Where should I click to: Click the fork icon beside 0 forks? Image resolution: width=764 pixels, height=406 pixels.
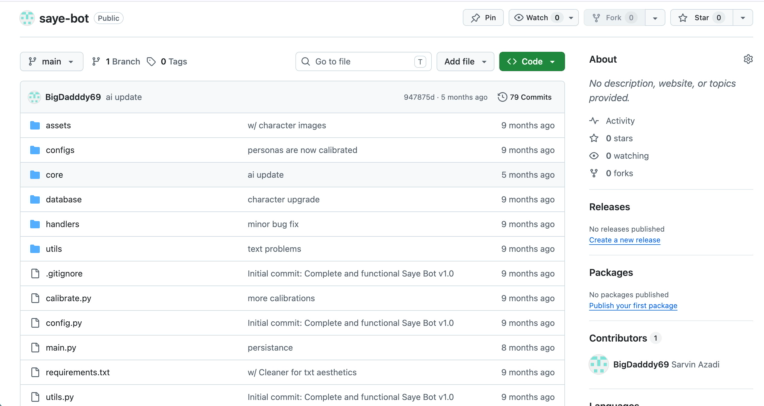pos(593,173)
